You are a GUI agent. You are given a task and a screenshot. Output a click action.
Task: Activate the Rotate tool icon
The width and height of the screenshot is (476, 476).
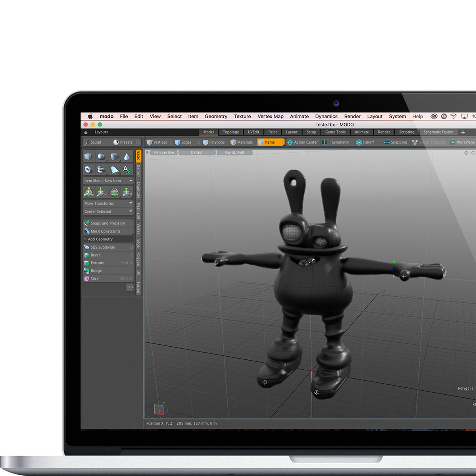click(x=114, y=192)
